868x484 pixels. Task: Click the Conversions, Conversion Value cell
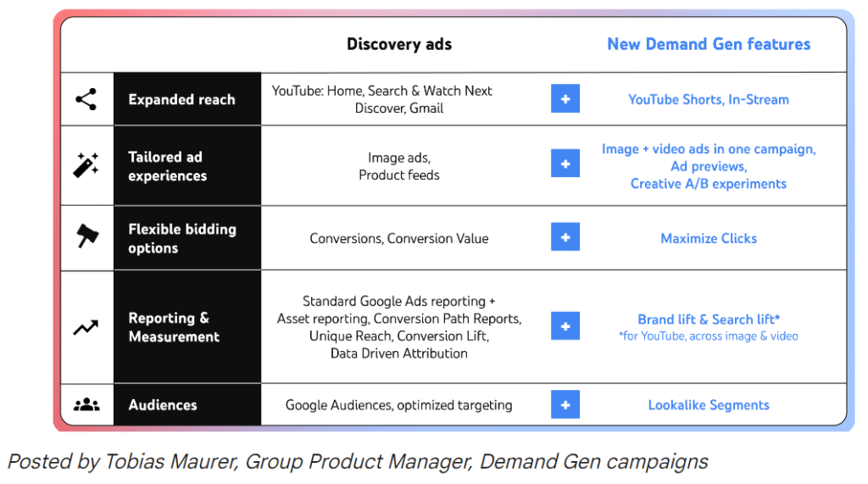point(399,238)
